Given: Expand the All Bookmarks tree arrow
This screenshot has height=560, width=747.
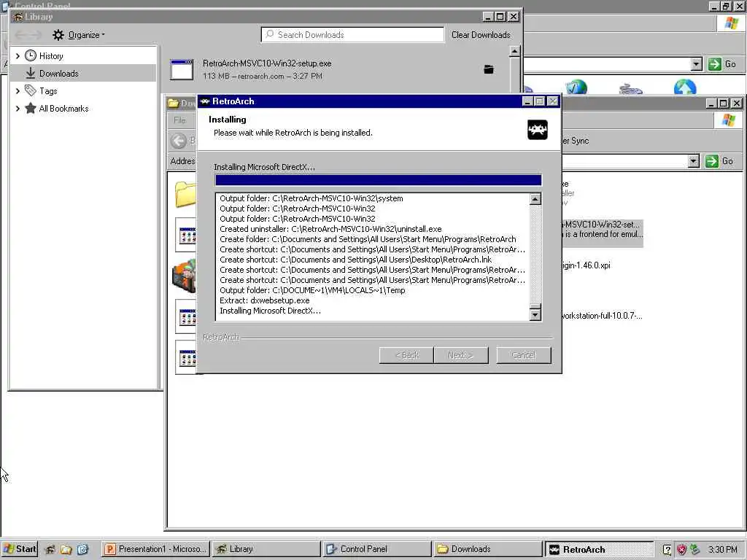Looking at the screenshot, I should tap(18, 108).
